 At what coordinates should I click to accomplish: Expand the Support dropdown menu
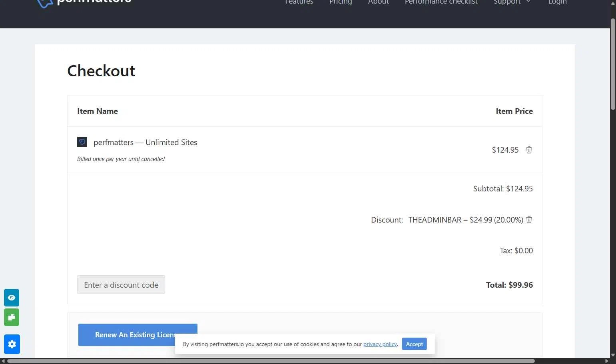[x=512, y=2]
